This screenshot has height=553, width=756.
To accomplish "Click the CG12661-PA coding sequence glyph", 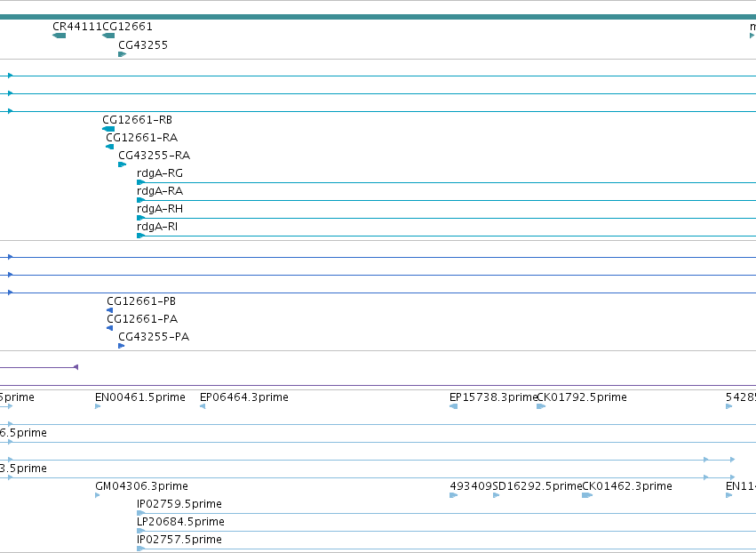I will tap(110, 328).
